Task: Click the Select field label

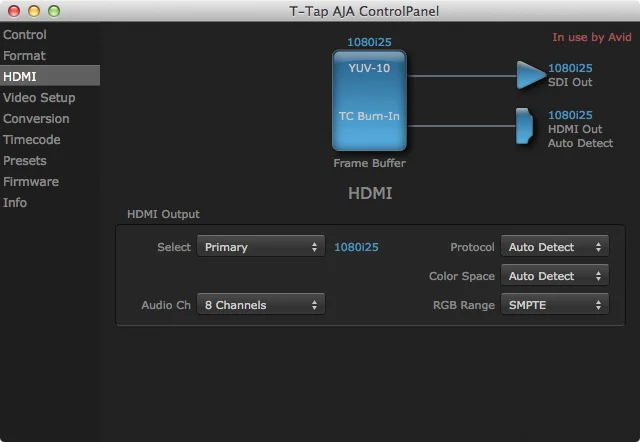Action: pyautogui.click(x=174, y=247)
